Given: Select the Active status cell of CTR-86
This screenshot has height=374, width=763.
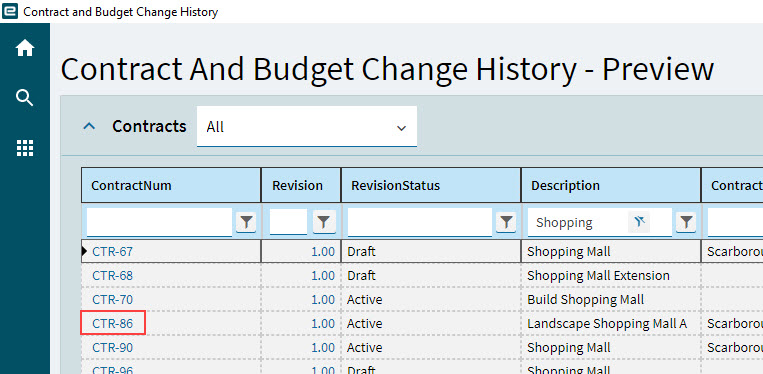Looking at the screenshot, I should coord(431,323).
